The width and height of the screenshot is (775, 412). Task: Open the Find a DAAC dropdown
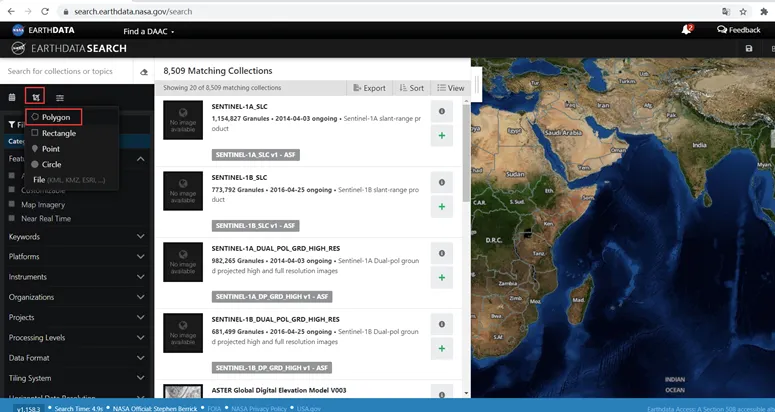148,31
